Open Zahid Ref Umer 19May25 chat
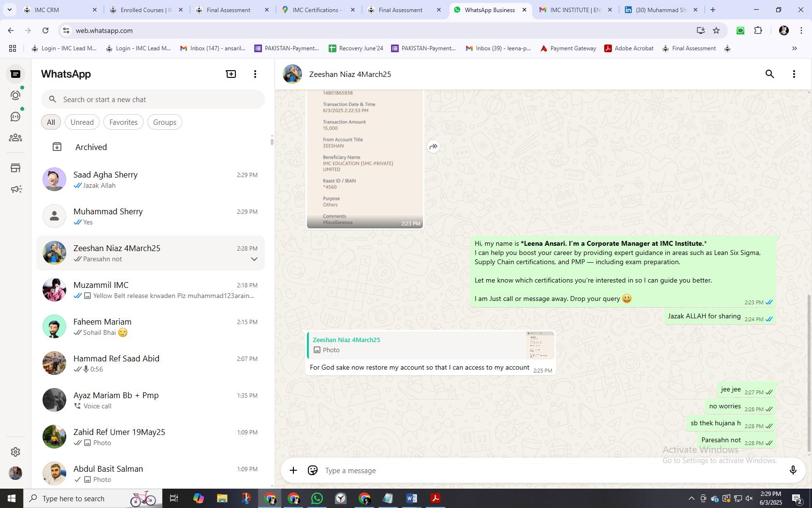This screenshot has height=508, width=812. [x=151, y=437]
